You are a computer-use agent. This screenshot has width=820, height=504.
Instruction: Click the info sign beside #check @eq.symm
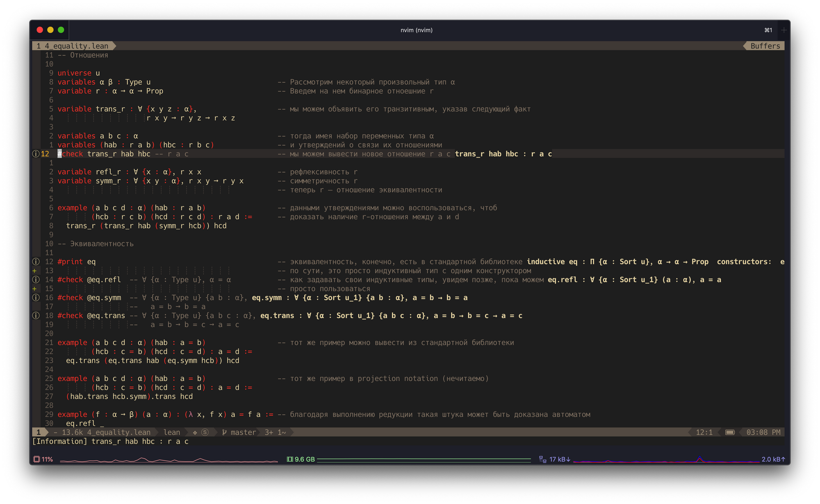pos(36,298)
